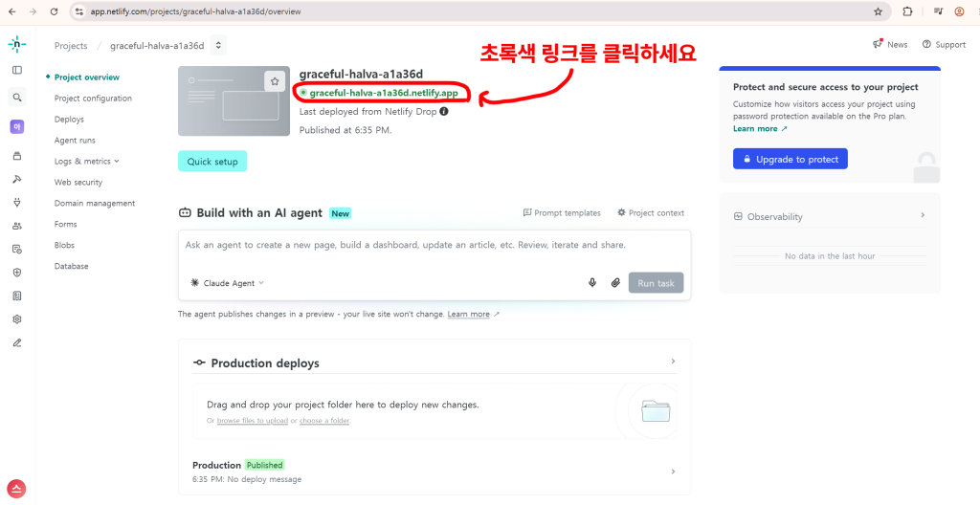Open Web security section

pyautogui.click(x=78, y=182)
